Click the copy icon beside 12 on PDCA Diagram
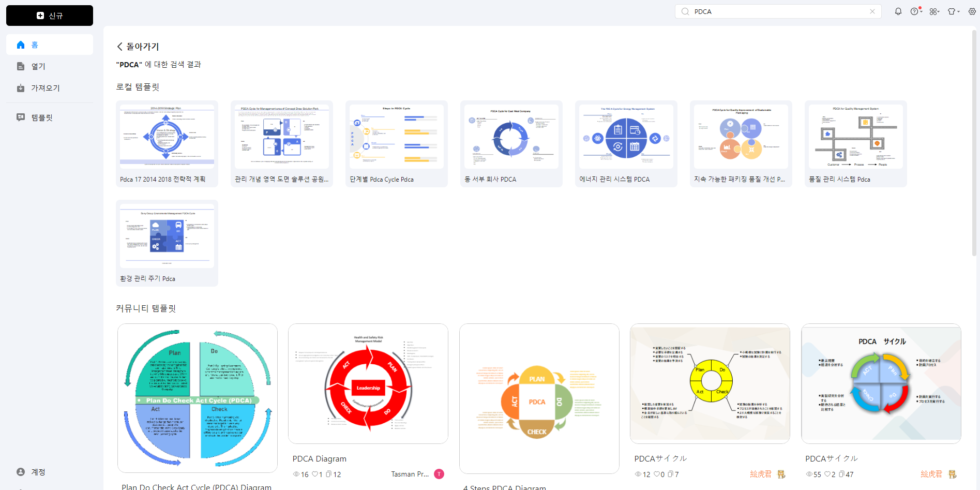Image resolution: width=980 pixels, height=490 pixels. 328,474
